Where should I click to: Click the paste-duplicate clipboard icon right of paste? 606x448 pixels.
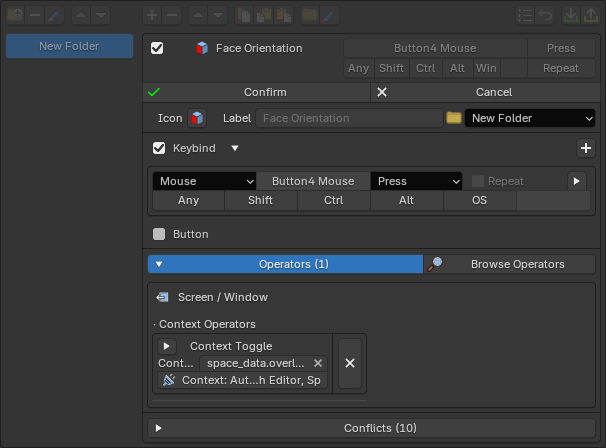[284, 15]
